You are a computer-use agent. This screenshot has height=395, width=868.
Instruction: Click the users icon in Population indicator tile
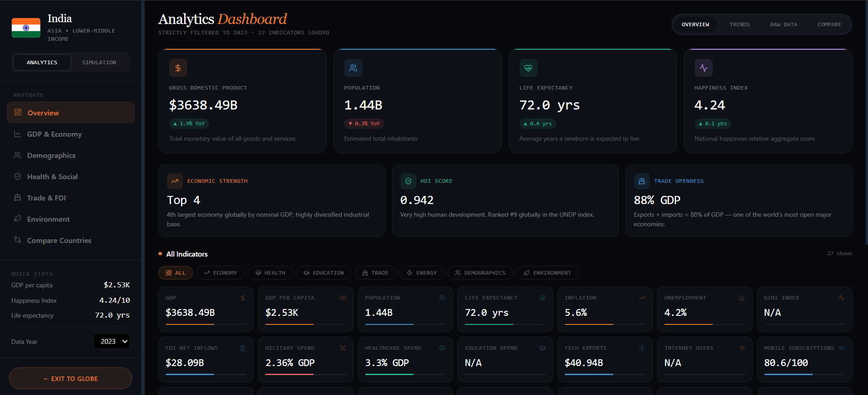coord(442,298)
